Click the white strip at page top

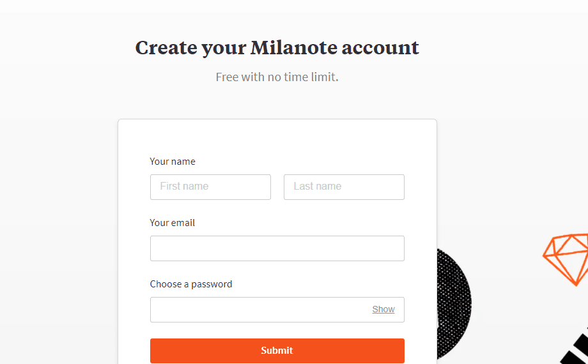click(294, 6)
